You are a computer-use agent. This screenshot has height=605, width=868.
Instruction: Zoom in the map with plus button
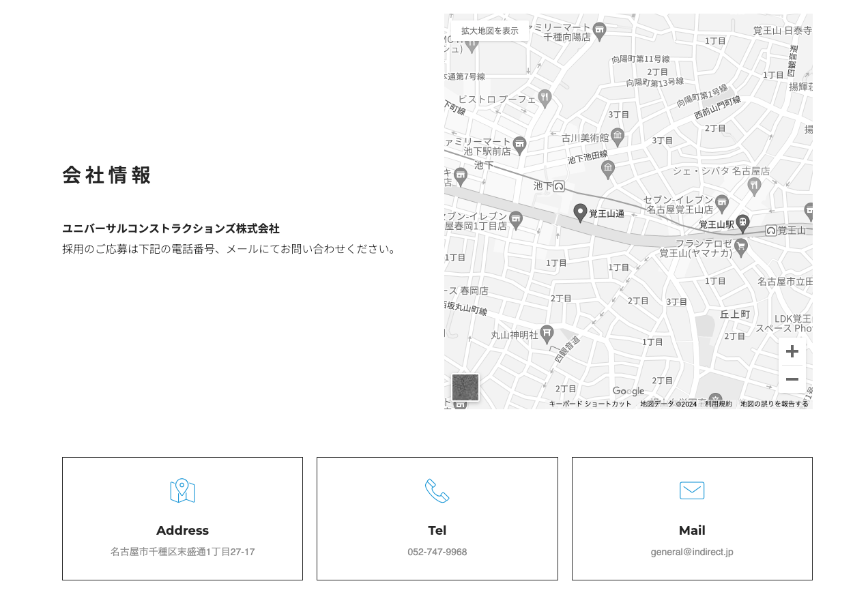(792, 351)
